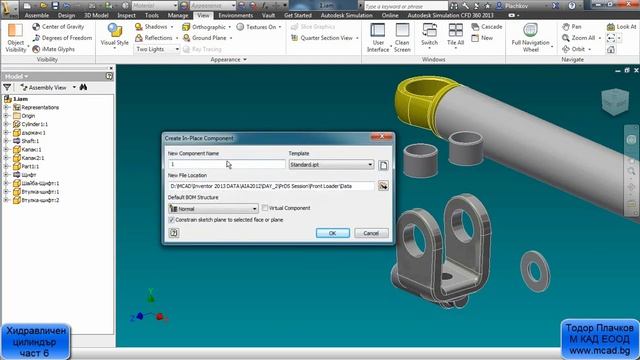
Task: Click the keyword search box
Action: [x=406, y=6]
